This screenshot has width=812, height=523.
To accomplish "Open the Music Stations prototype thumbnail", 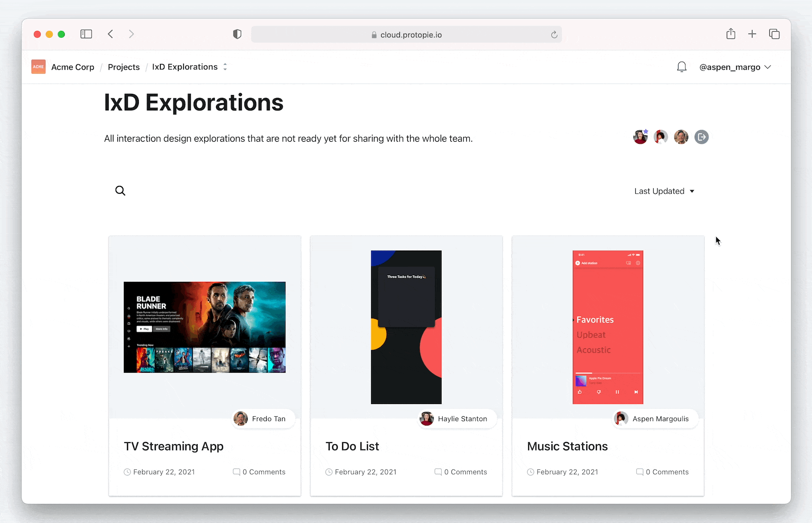I will 608,327.
